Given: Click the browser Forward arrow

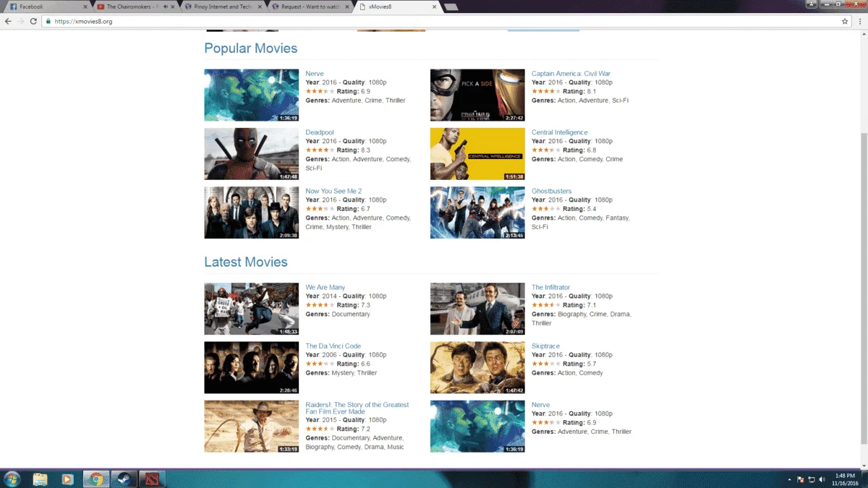Looking at the screenshot, I should 20,22.
